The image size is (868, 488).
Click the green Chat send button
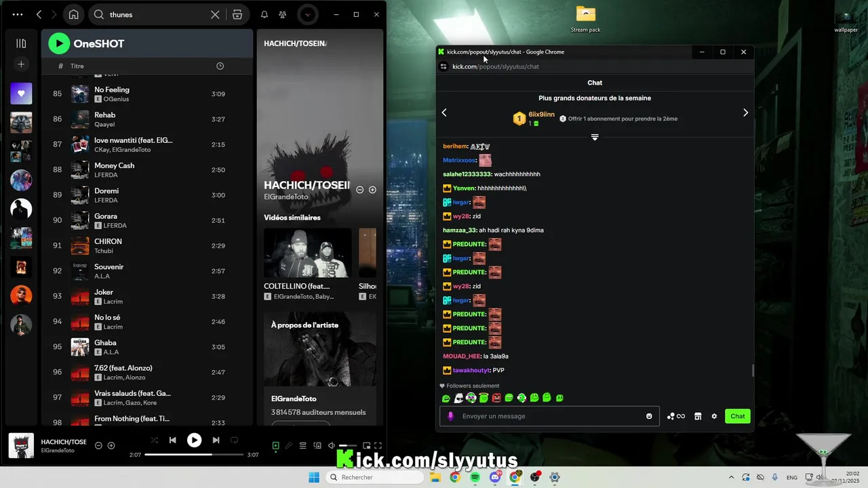[x=738, y=416]
